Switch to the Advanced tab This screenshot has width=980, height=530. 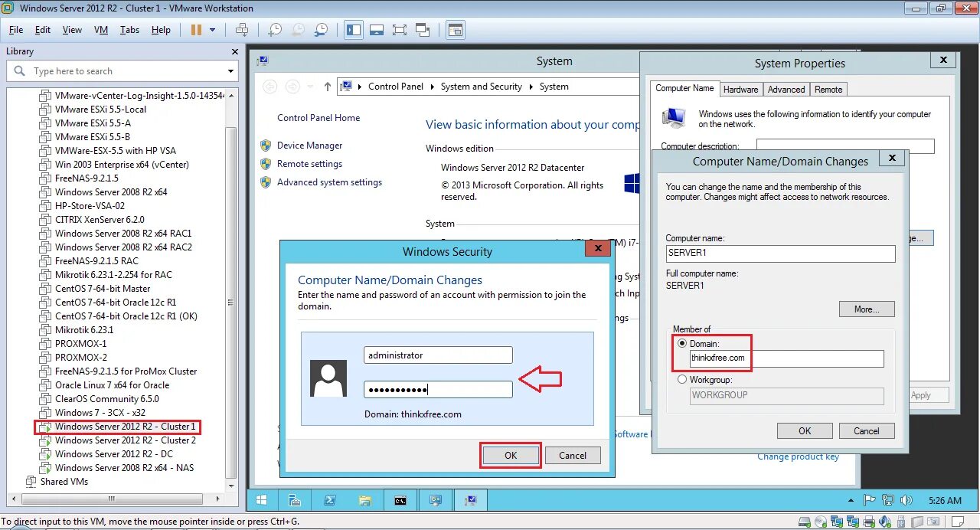[x=786, y=90]
